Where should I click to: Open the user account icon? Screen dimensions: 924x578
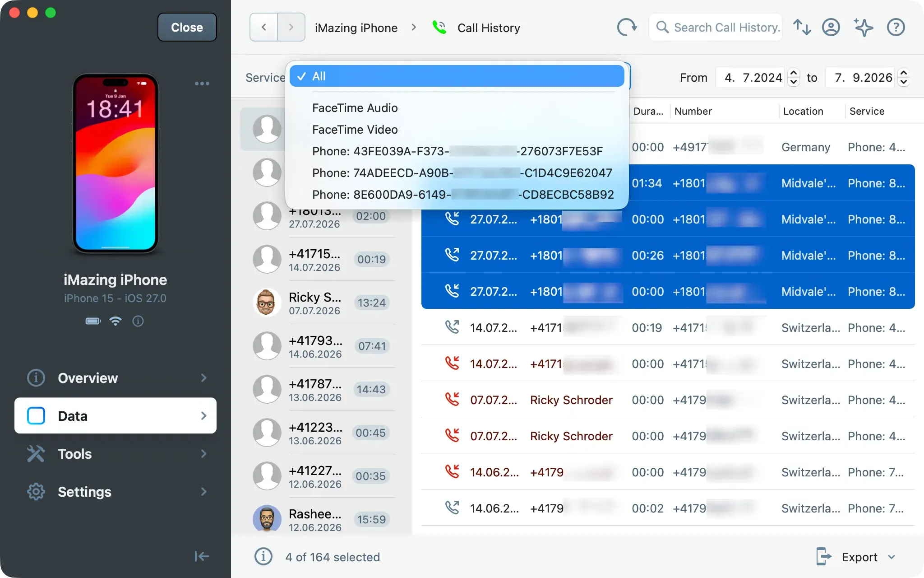(831, 28)
